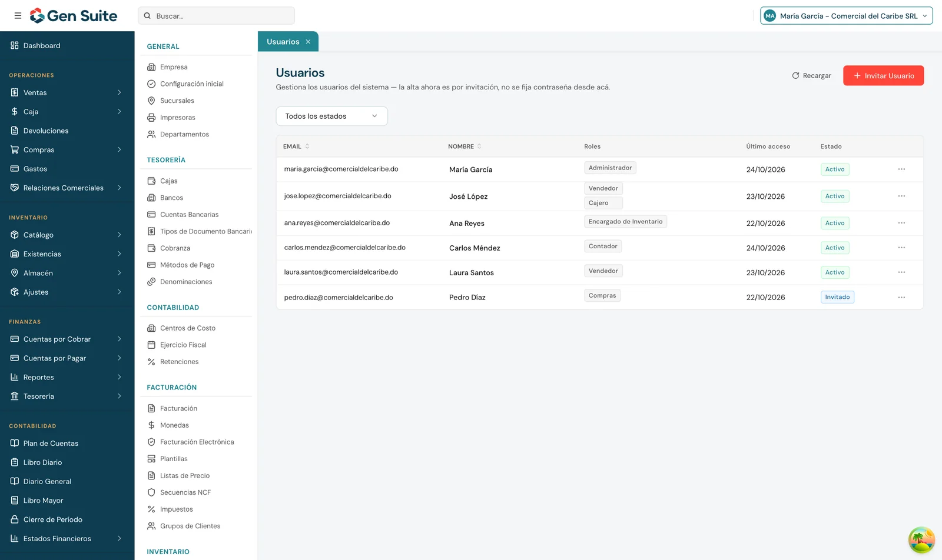Open the Retenciones percent icon

tap(151, 362)
